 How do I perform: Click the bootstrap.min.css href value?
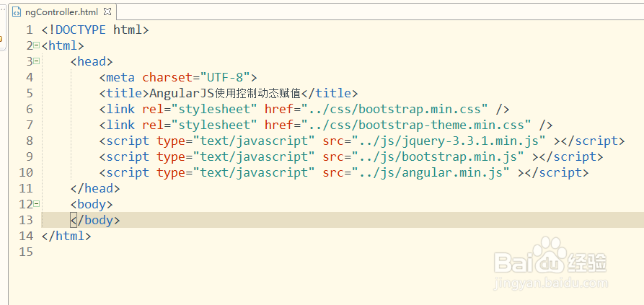point(394,109)
